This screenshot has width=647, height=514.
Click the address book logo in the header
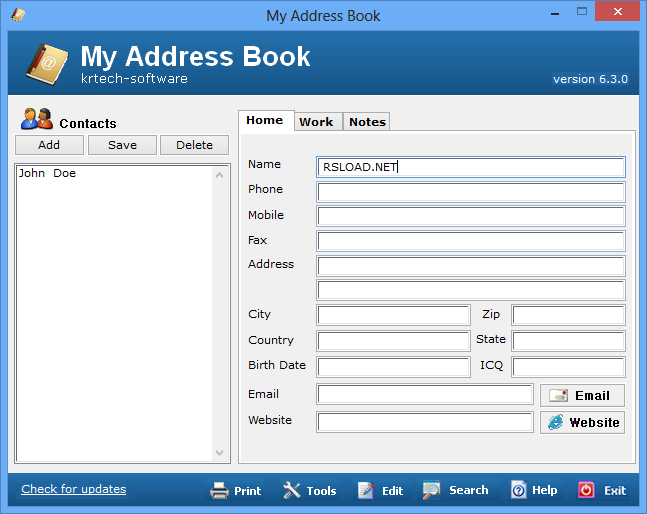[x=47, y=64]
